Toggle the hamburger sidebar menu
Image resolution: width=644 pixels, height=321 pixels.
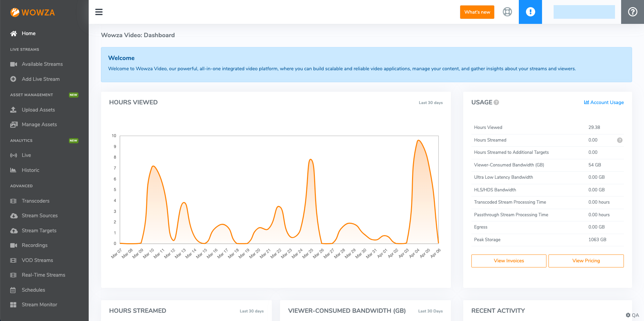point(99,12)
